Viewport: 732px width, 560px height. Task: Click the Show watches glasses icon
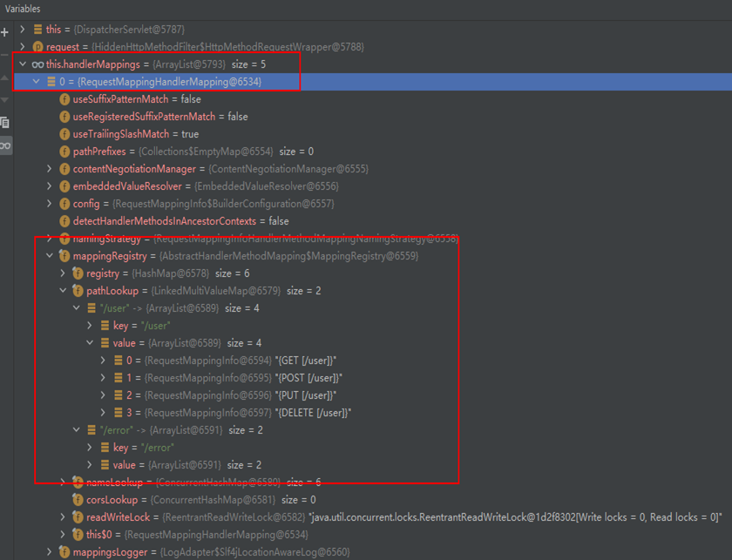pyautogui.click(x=5, y=146)
